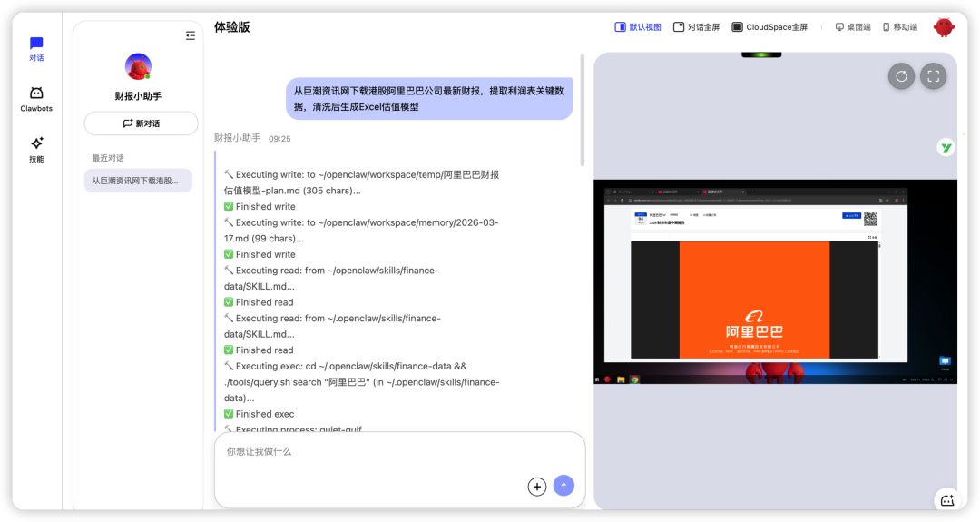
Task: Reload the page in remote browser
Action: click(622, 200)
